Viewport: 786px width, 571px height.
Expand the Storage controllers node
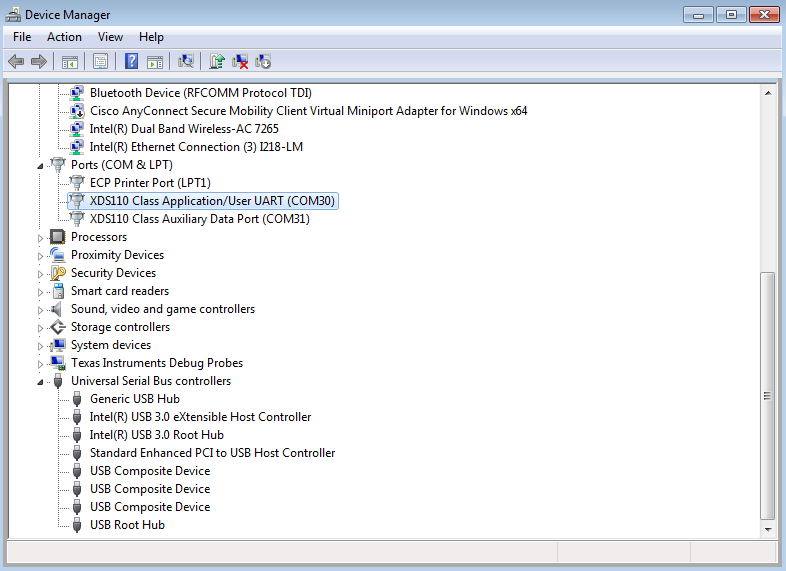point(40,328)
